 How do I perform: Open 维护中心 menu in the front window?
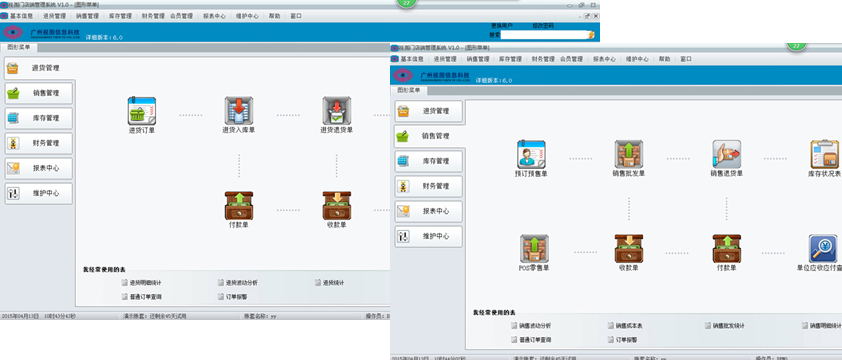pos(637,59)
